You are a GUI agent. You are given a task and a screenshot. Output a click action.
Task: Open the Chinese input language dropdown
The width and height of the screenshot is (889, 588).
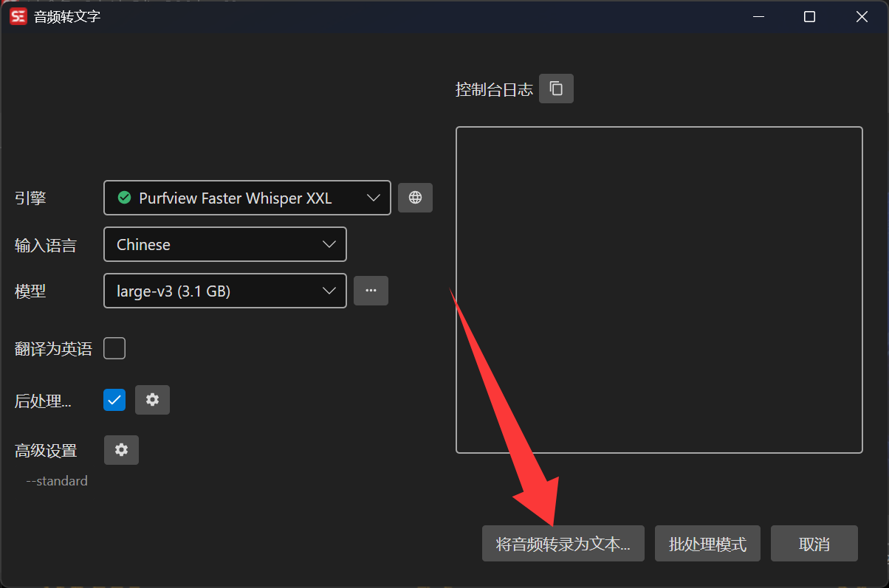tap(225, 244)
